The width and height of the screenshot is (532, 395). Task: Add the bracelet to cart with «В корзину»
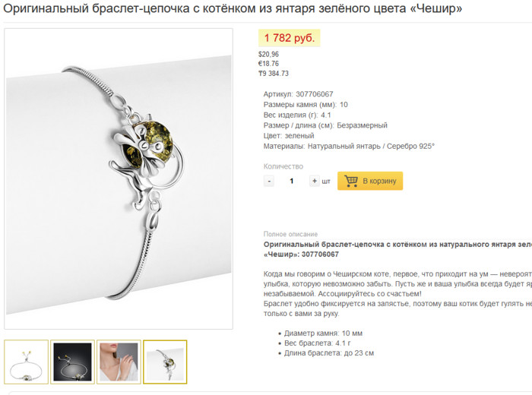pyautogui.click(x=370, y=181)
